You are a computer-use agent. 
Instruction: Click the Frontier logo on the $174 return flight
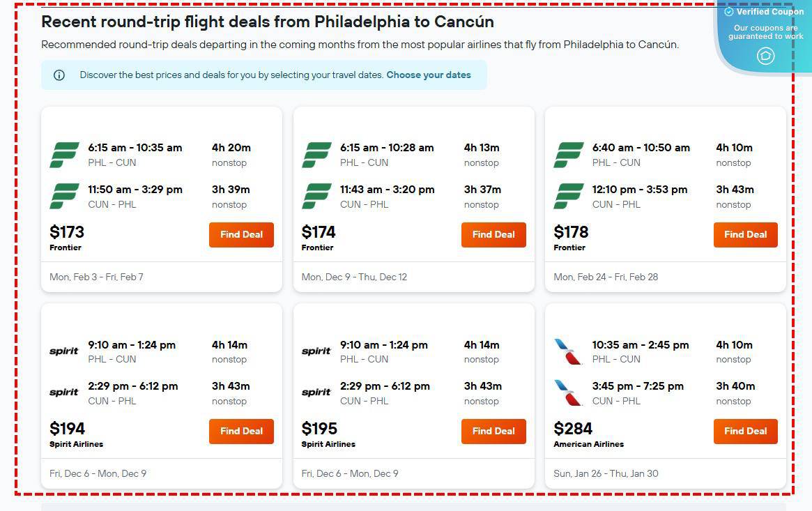[x=316, y=197]
